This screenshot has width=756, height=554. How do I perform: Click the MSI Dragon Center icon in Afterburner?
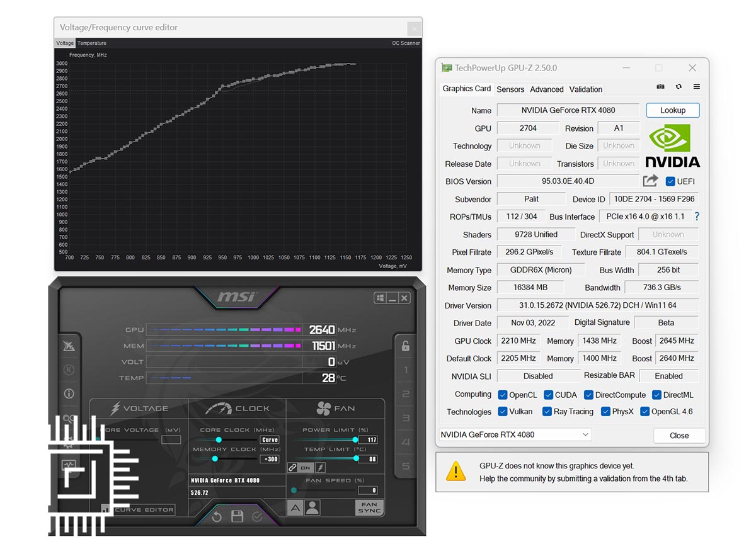[x=69, y=346]
